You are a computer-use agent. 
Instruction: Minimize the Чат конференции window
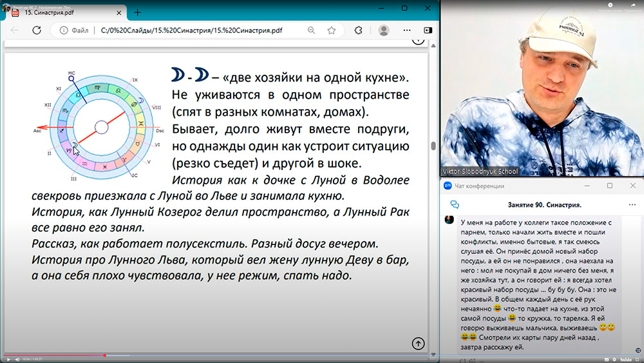pos(587,186)
